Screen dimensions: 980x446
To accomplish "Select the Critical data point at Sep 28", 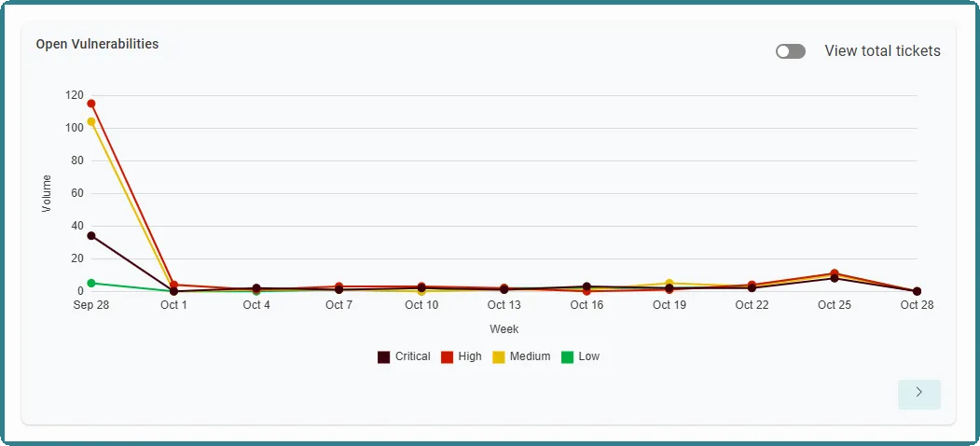I will pos(91,236).
